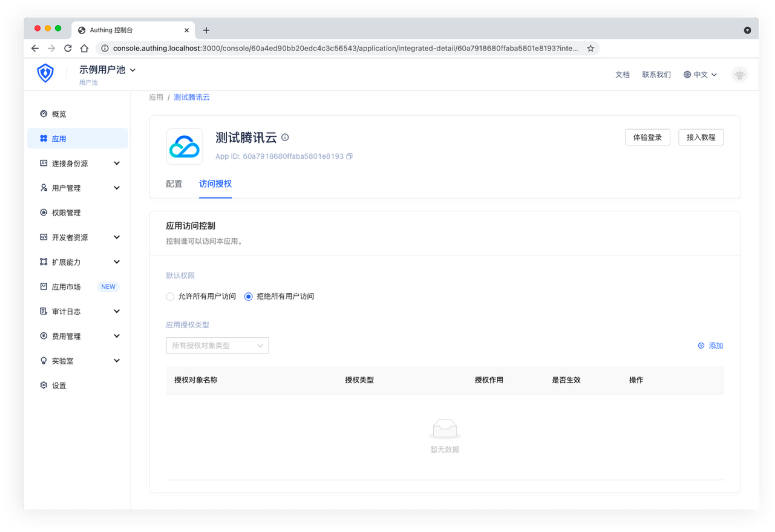Image resolution: width=775 pixels, height=532 pixels.
Task: Click the 用户管理 person icon
Action: (x=44, y=188)
